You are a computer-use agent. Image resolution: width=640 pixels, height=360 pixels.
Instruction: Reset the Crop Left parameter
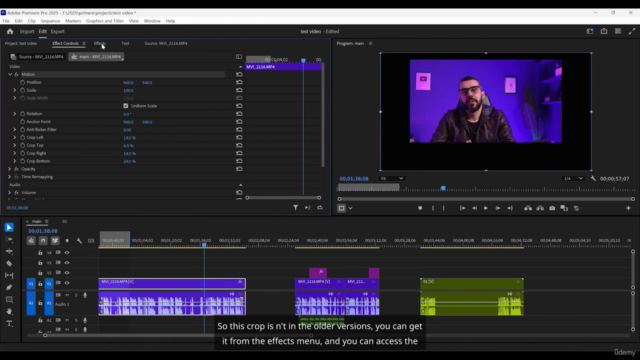coord(239,138)
